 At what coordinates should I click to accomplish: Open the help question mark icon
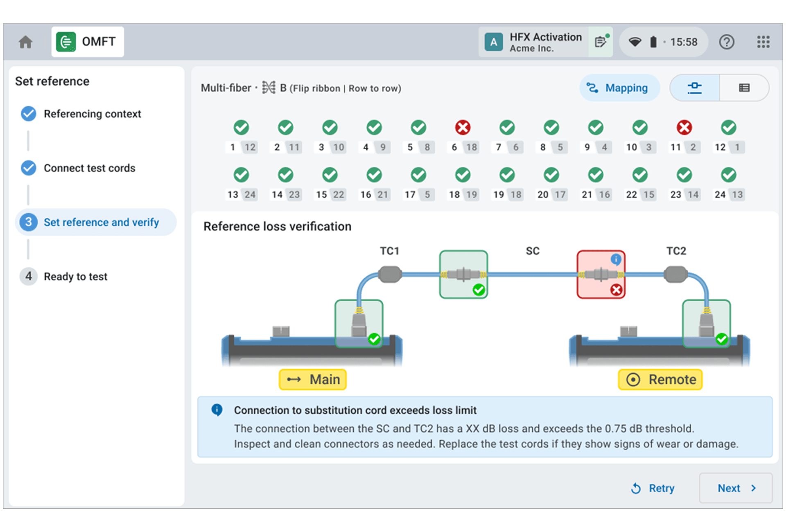point(726,42)
